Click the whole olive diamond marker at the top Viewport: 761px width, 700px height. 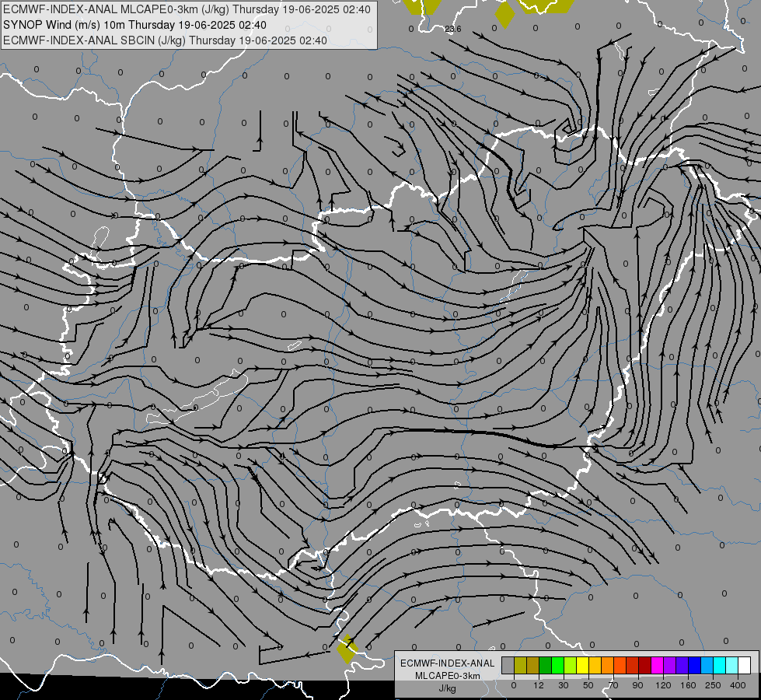(504, 15)
